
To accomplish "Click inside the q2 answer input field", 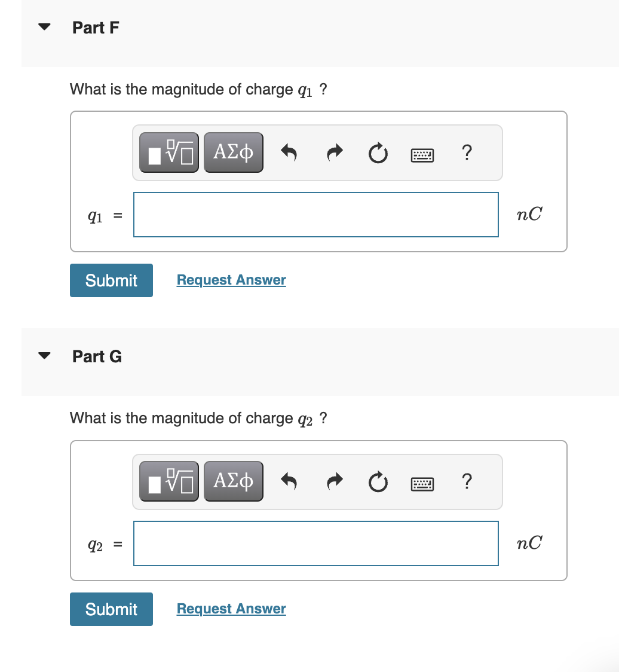I will click(316, 543).
